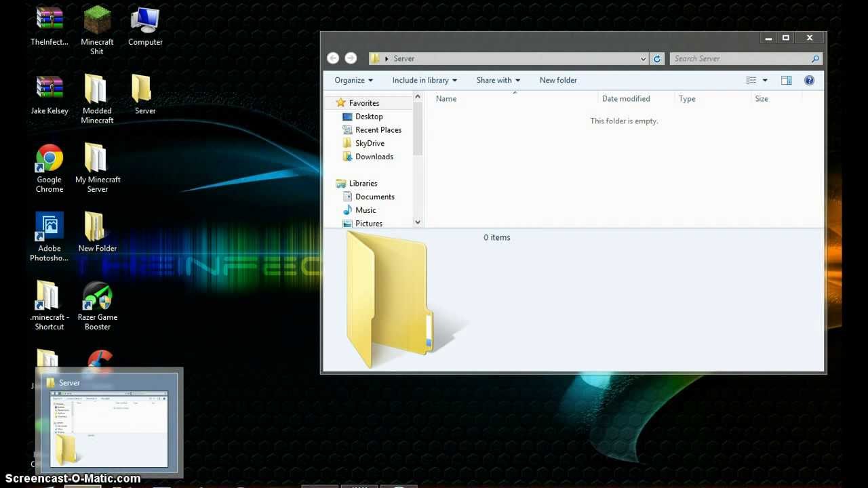This screenshot has height=488, width=868.
Task: Click Back arrow in Server explorer window
Action: tap(332, 58)
